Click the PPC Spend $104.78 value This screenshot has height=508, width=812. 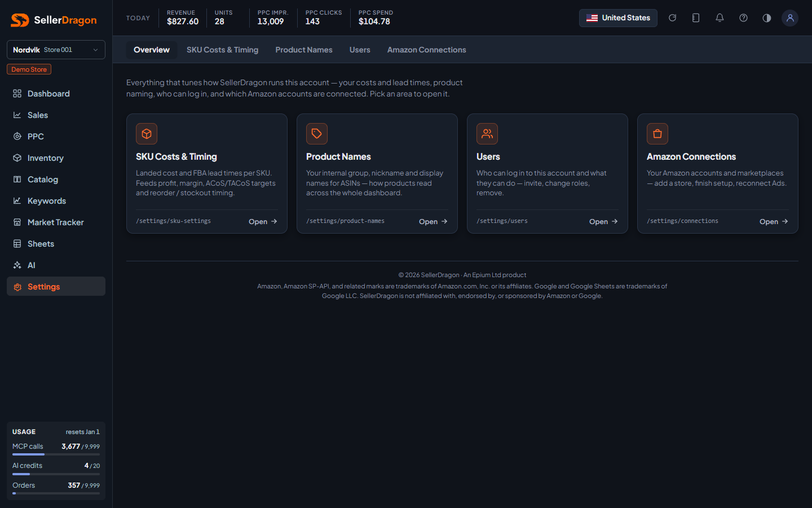point(374,21)
